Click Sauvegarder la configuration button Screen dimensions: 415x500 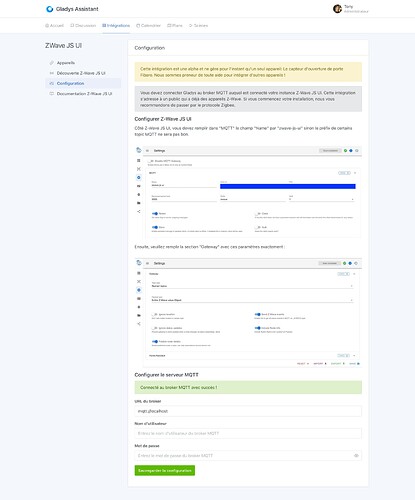point(165,470)
